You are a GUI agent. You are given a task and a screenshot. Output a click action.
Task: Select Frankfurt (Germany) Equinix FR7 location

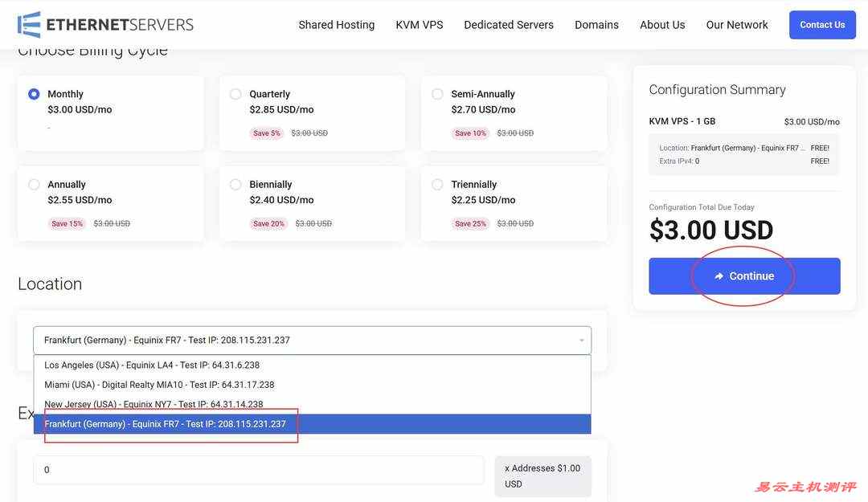(165, 423)
